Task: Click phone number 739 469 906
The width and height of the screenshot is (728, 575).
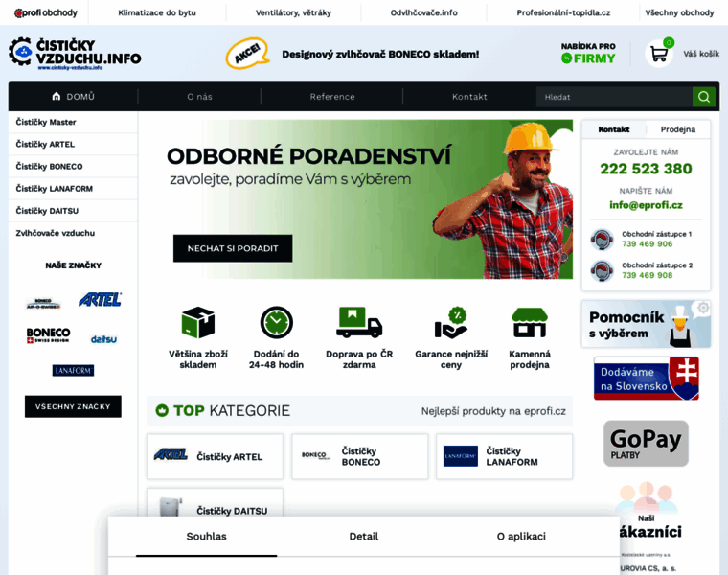Action: (x=648, y=243)
